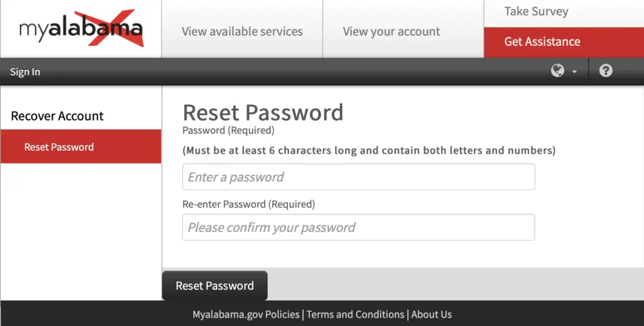Choose Reset Password in the left sidebar
Screen dimensions: 644x326
coord(59,147)
